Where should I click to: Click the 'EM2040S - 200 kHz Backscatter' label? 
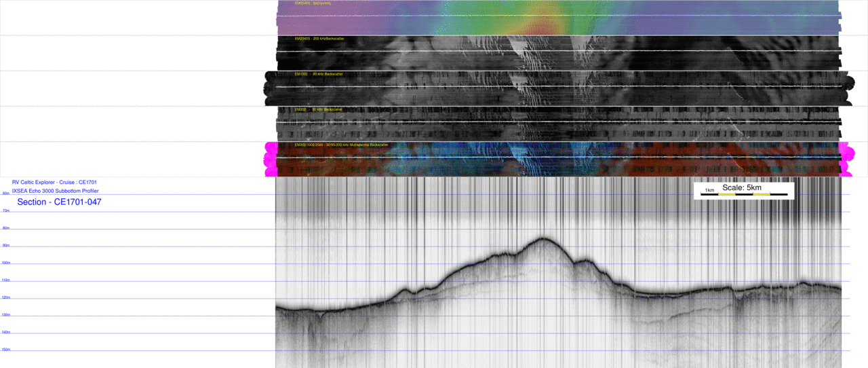pyautogui.click(x=319, y=39)
